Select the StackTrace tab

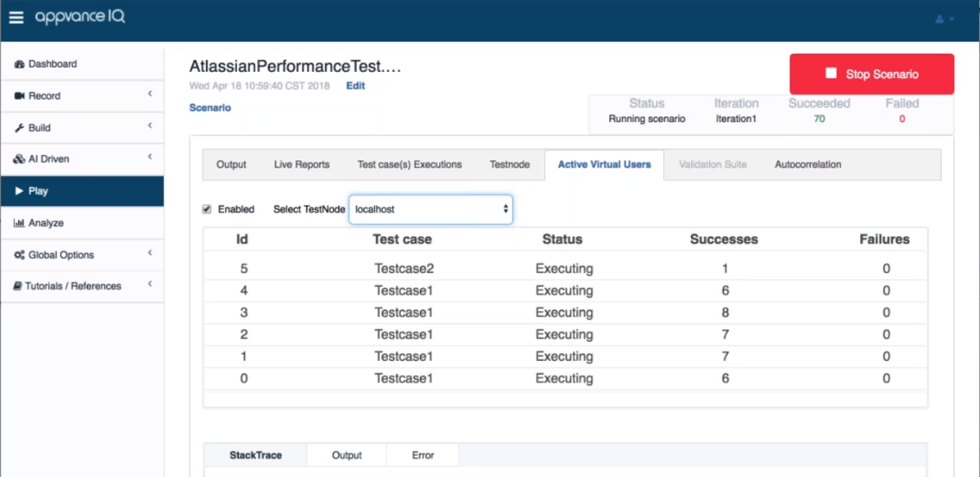(x=255, y=455)
